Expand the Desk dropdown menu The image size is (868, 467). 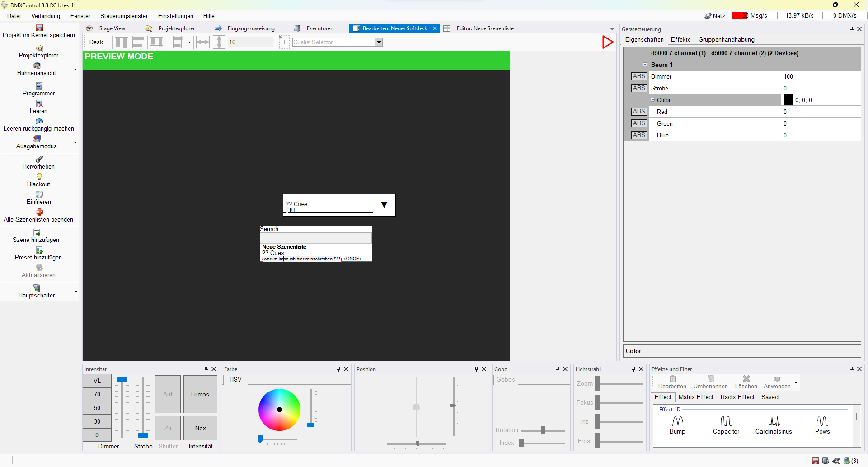pyautogui.click(x=99, y=42)
